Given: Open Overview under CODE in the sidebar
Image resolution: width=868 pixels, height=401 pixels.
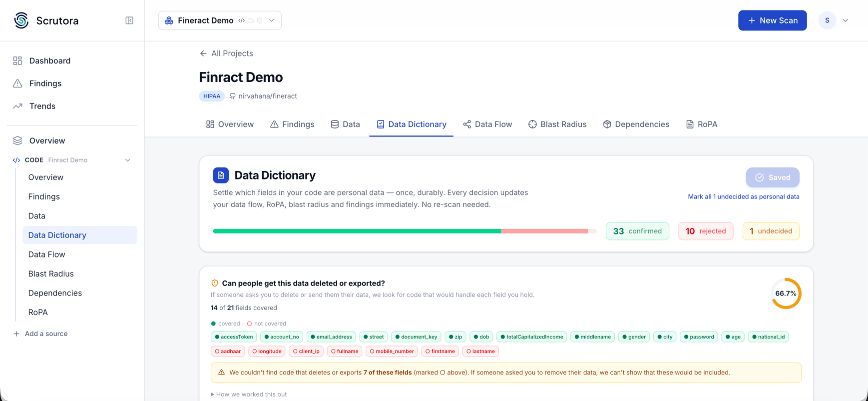Looking at the screenshot, I should 80,177.
